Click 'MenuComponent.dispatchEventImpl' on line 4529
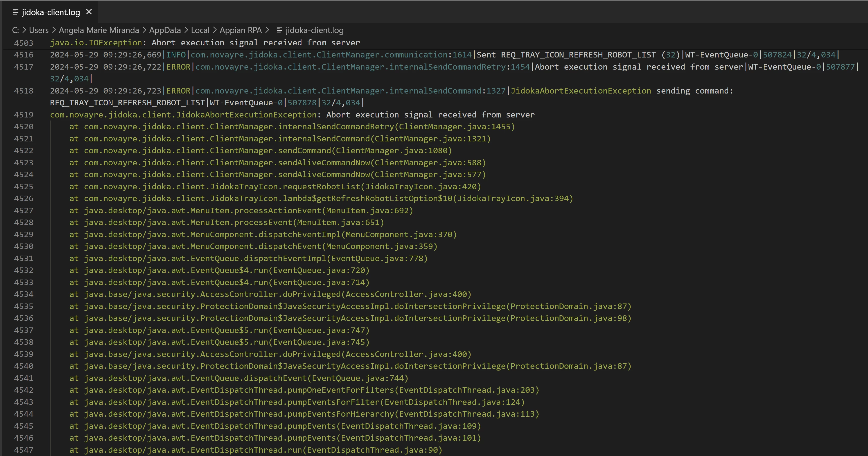This screenshot has width=868, height=456. pos(266,235)
